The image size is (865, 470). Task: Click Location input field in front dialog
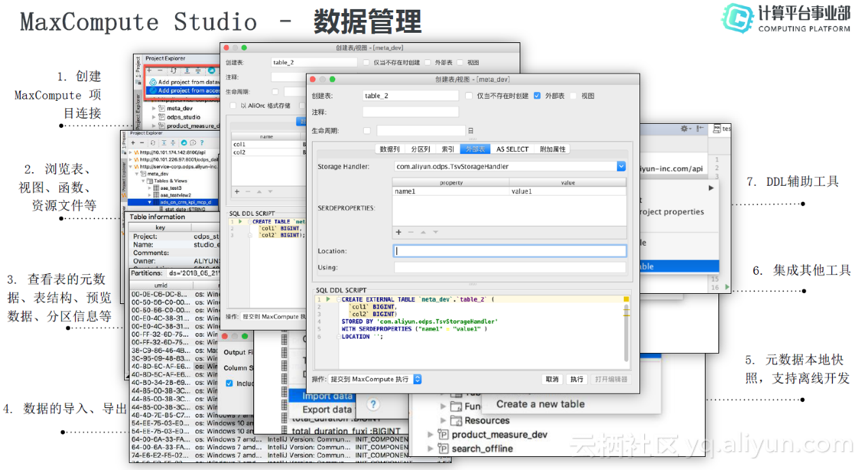pos(510,251)
